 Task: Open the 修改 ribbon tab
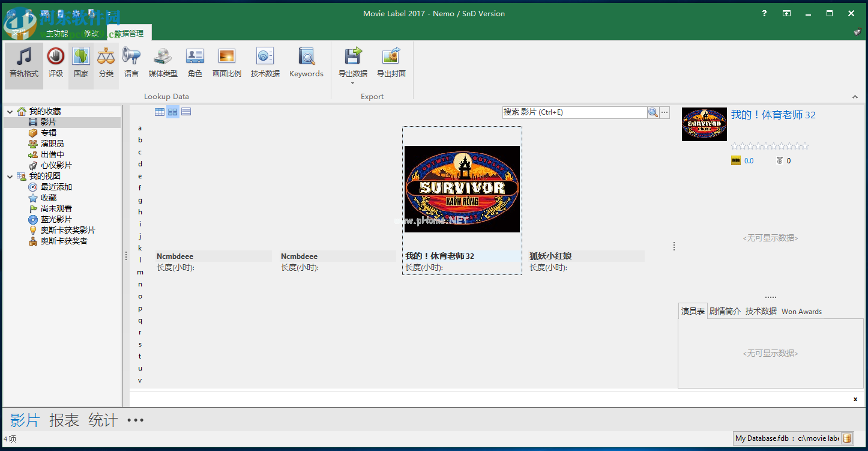click(x=91, y=33)
